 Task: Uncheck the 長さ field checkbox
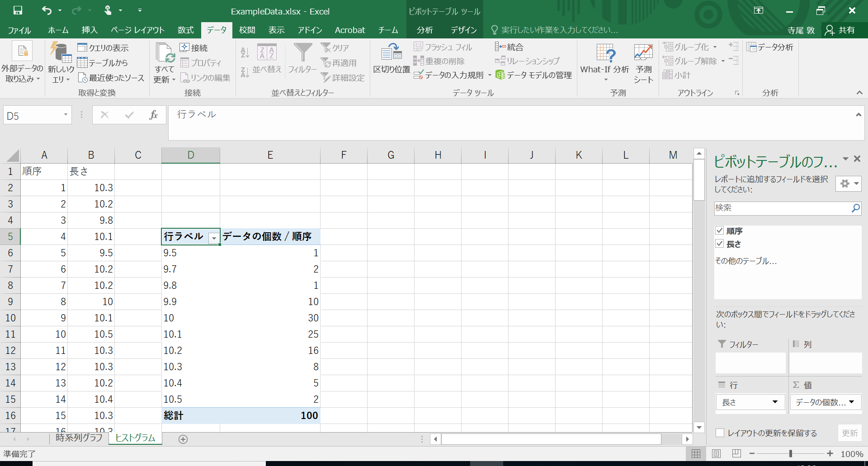(x=720, y=244)
